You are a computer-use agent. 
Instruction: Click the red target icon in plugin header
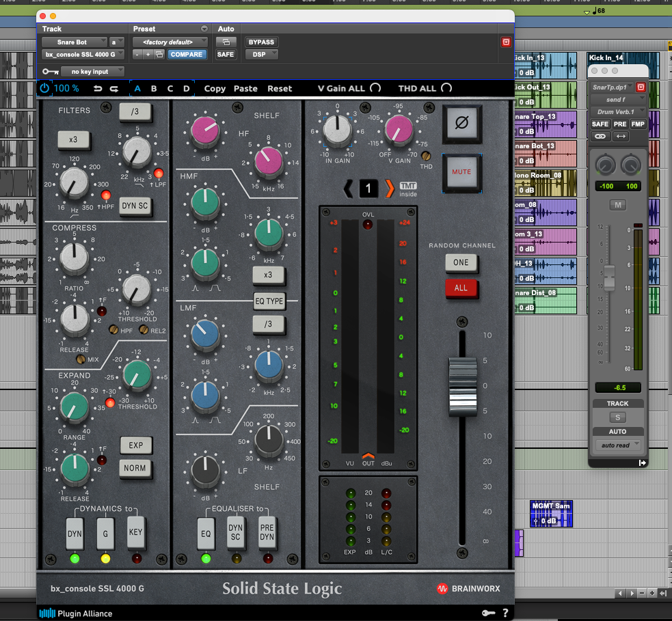506,42
